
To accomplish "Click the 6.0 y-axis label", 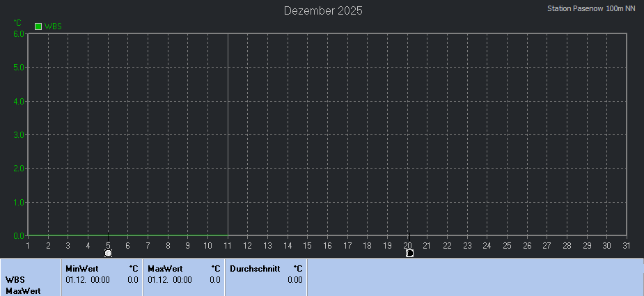I will point(19,33).
